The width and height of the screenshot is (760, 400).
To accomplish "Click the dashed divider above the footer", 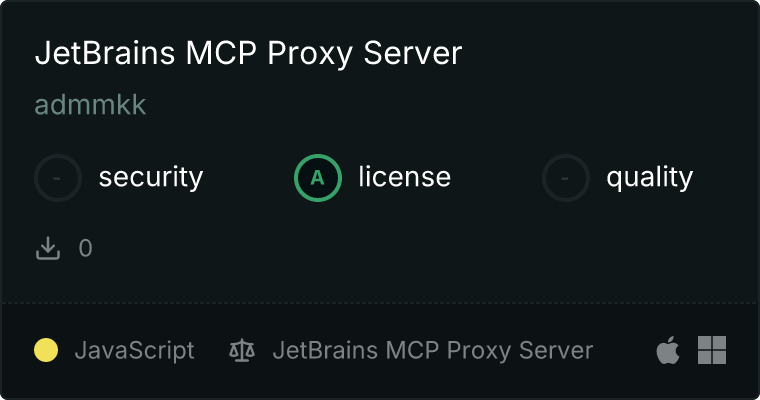I will (x=380, y=303).
